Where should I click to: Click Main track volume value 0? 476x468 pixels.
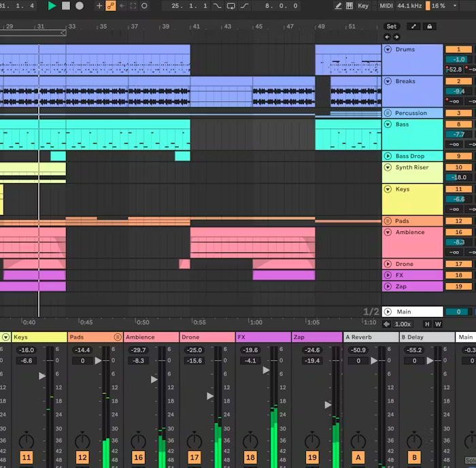(x=459, y=312)
